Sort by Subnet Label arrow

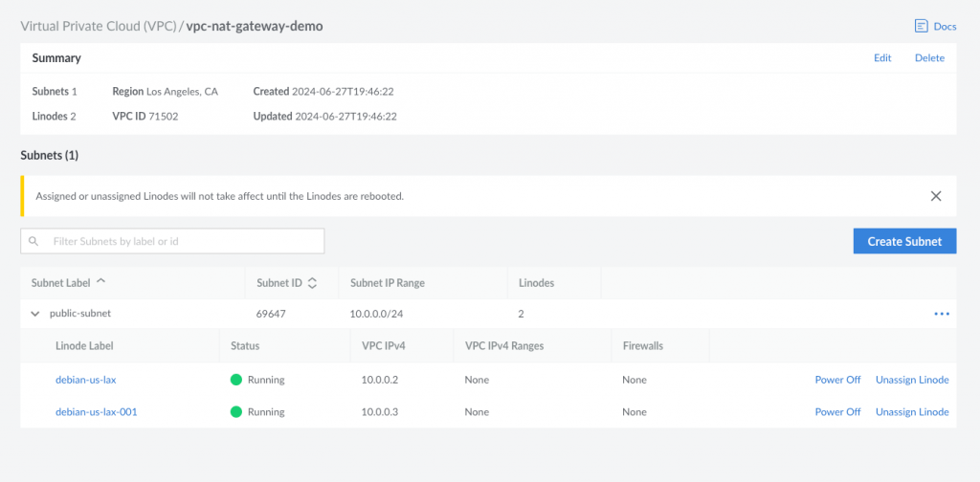[101, 281]
